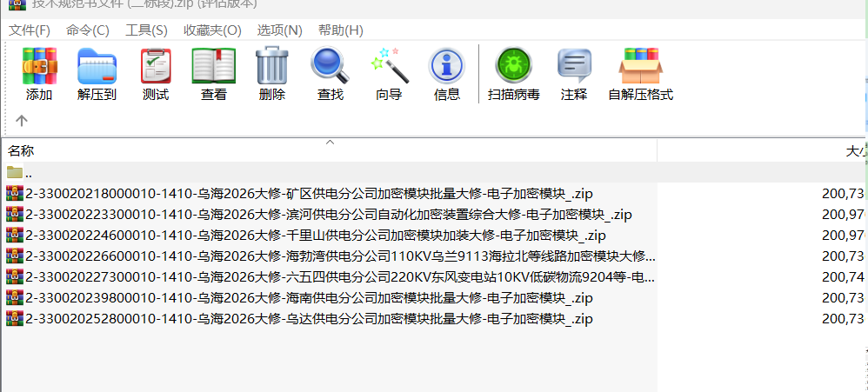Select the 矿区供电分公司 zip file
The width and height of the screenshot is (868, 392).
(x=309, y=193)
